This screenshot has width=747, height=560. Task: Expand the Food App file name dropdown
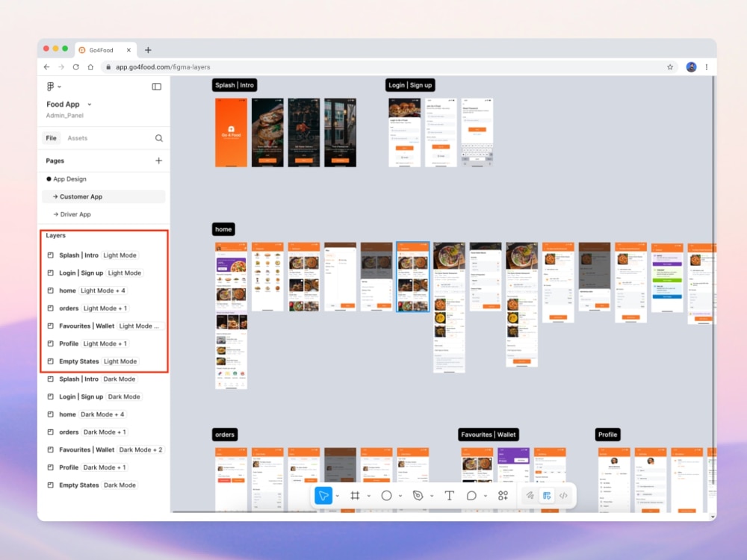[x=89, y=105]
